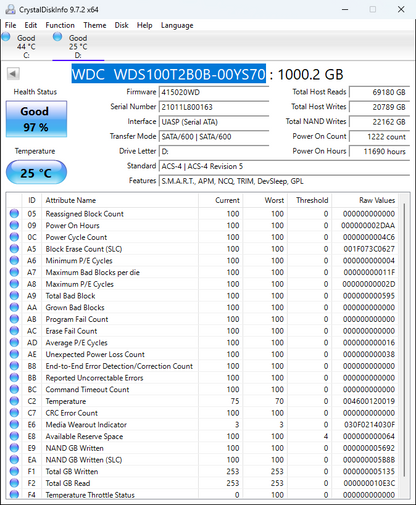Click Power On Hours value 11690 hours
Viewport: 416px width, 505px height.
coord(379,151)
